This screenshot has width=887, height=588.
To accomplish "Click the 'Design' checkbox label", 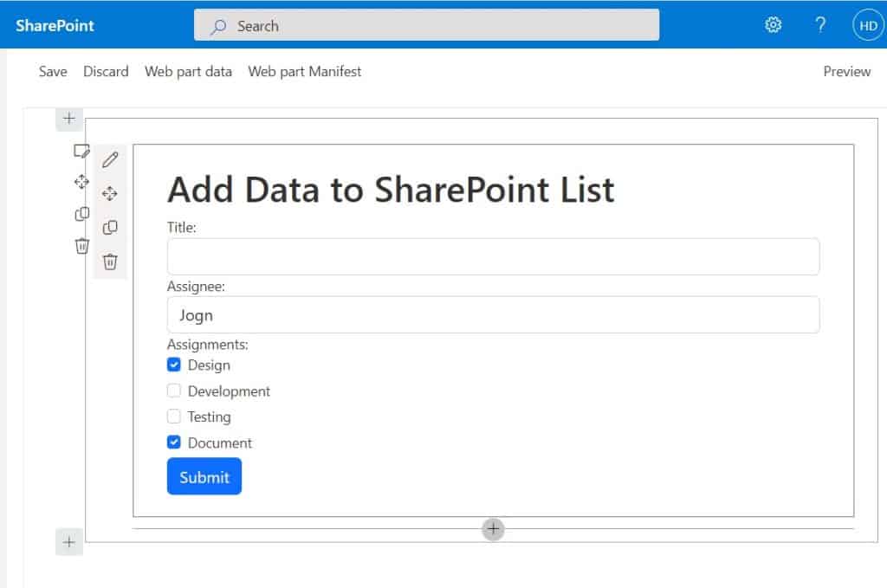I will [209, 365].
